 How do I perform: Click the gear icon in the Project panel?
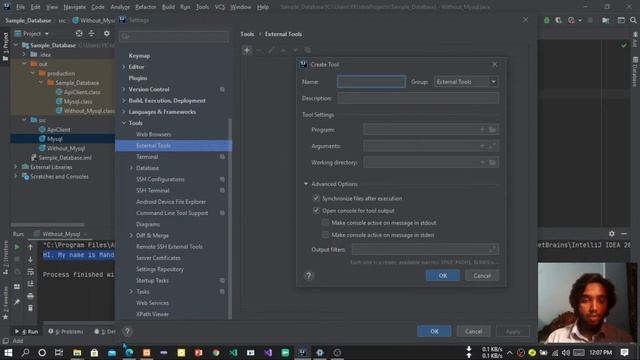click(x=107, y=33)
